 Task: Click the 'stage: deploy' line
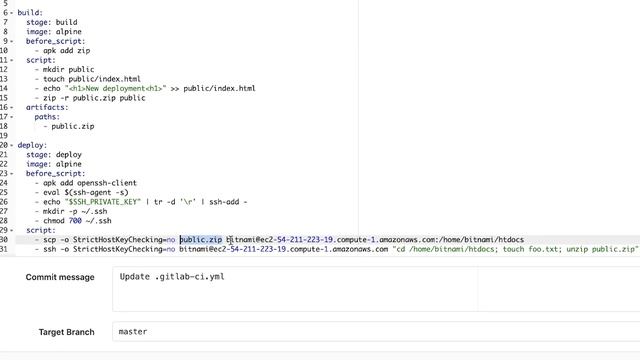53,155
